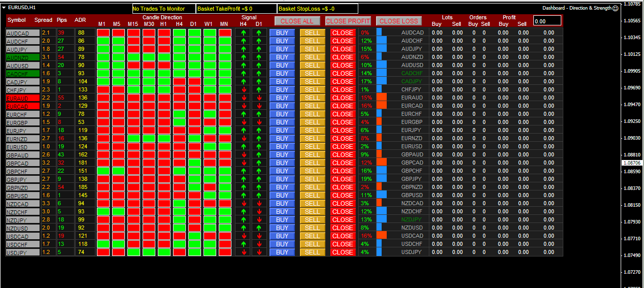Click the 19% strength value for GBPJPY
Image resolution: width=644 pixels, height=288 pixels.
pos(366,179)
